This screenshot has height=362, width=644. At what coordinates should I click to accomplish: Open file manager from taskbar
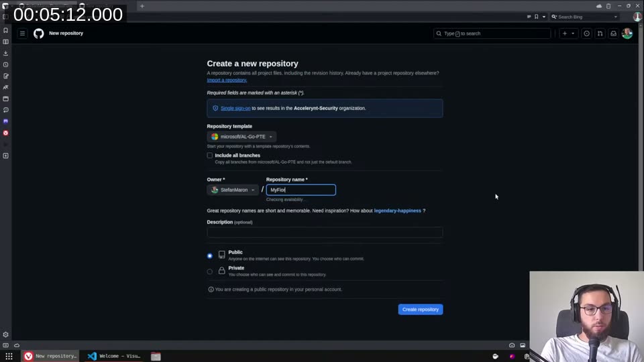tap(156, 356)
